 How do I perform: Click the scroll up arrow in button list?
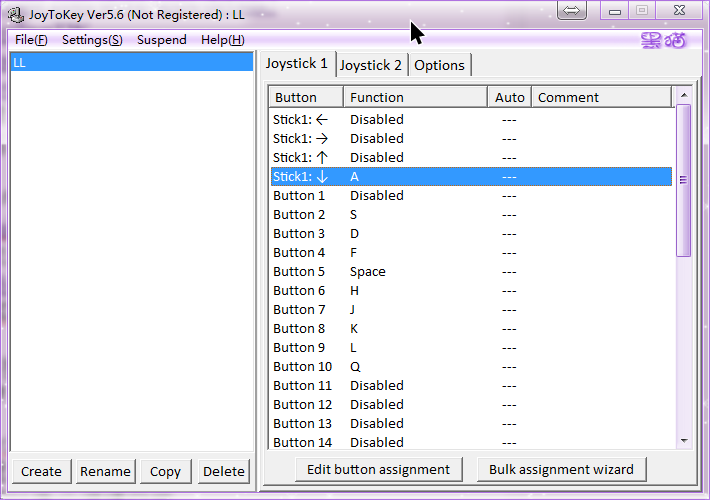pos(684,96)
